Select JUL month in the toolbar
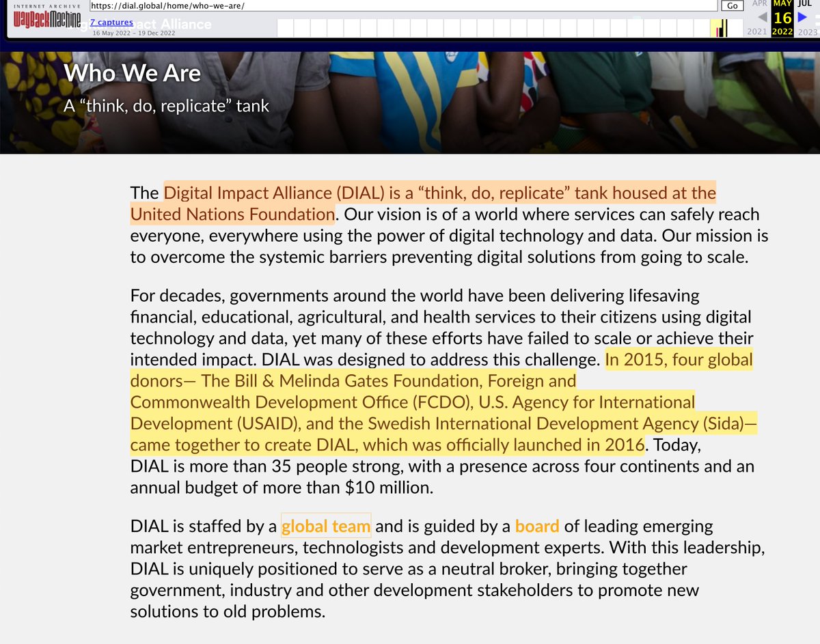 click(804, 3)
